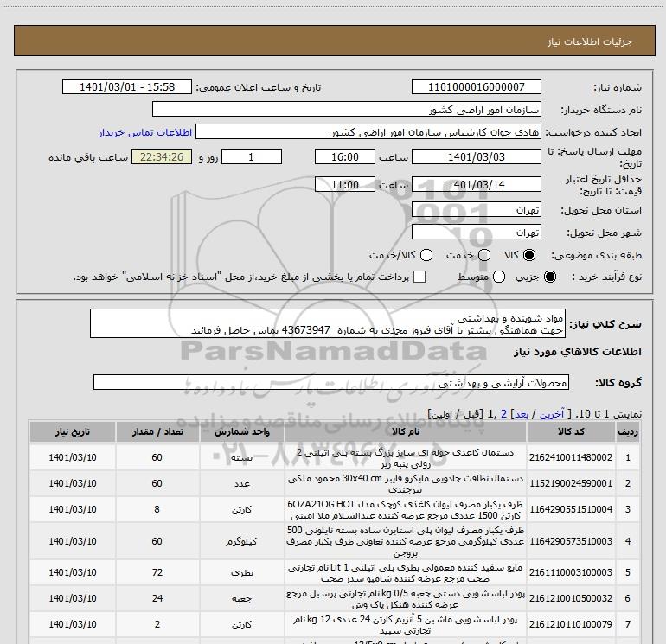Screen dimensions: 666x644
Task: Click need date 1401/03/10 in row 1
Action: point(72,457)
